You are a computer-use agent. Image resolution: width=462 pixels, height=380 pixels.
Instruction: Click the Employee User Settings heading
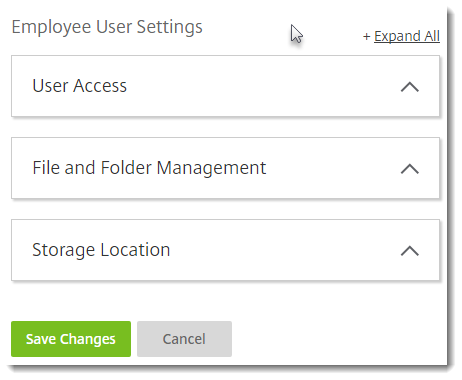point(107,27)
